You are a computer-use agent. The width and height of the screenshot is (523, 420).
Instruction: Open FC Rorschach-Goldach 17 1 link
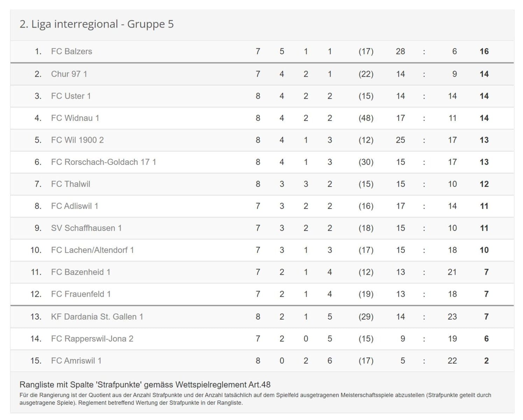[x=103, y=162]
